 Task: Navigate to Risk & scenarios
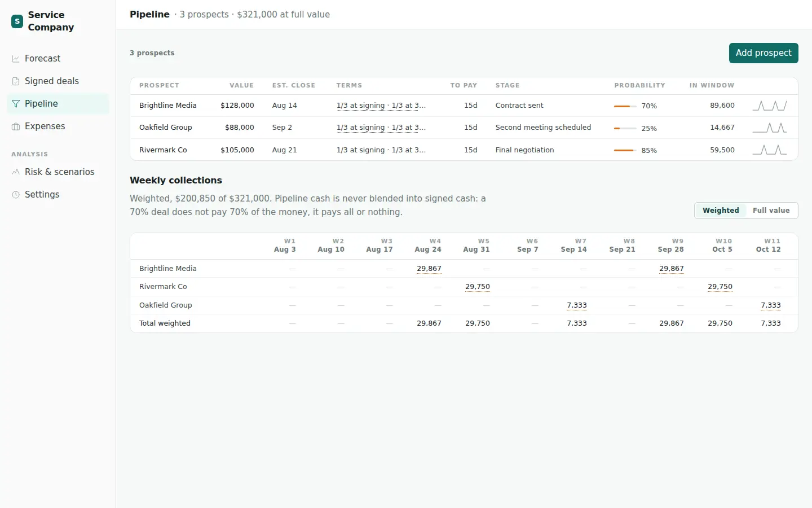pyautogui.click(x=58, y=172)
